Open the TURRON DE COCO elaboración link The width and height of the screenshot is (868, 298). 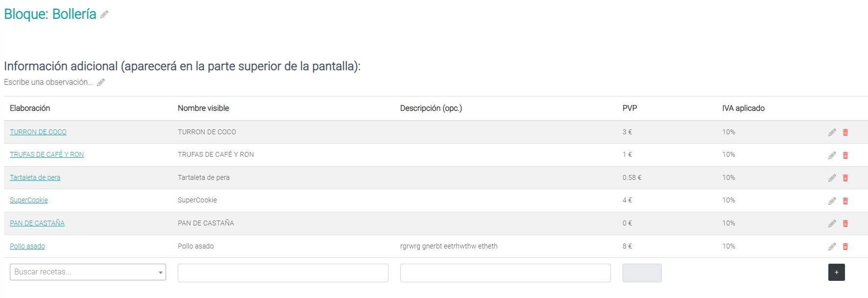tap(38, 132)
